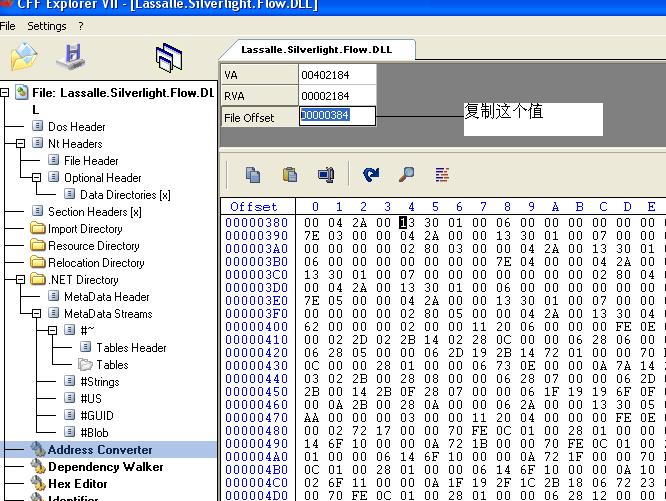Screen dimensions: 666x501
Task: Collapse the File root tree node
Action: pyautogui.click(x=4, y=93)
